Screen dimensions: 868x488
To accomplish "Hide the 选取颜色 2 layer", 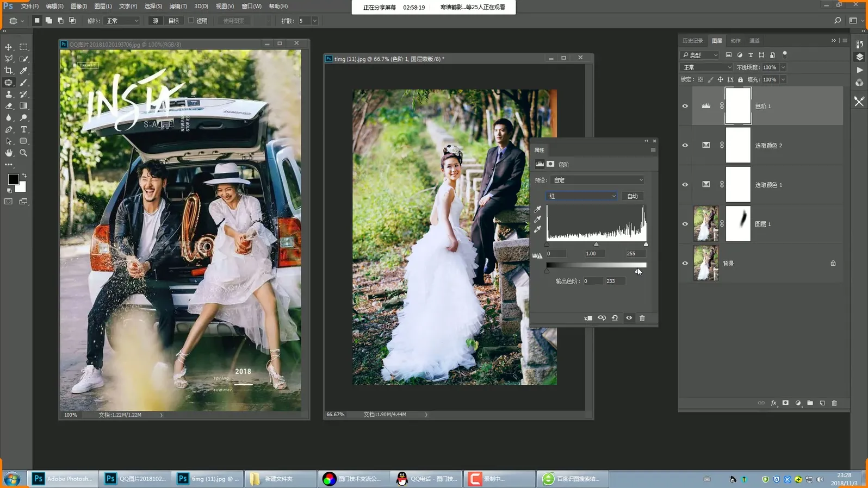I will coord(685,146).
